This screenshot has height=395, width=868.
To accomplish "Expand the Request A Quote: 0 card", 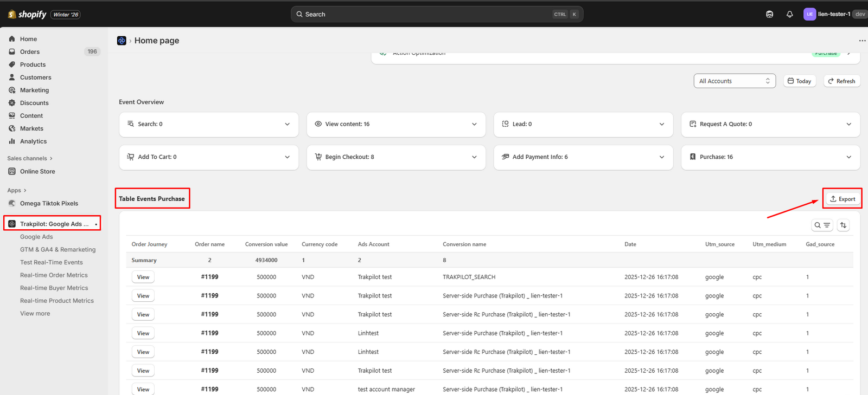I will click(x=770, y=125).
